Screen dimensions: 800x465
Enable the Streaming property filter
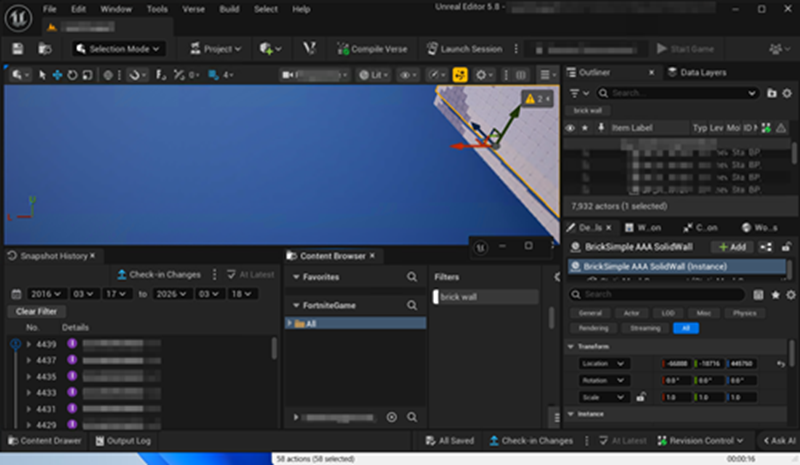645,328
